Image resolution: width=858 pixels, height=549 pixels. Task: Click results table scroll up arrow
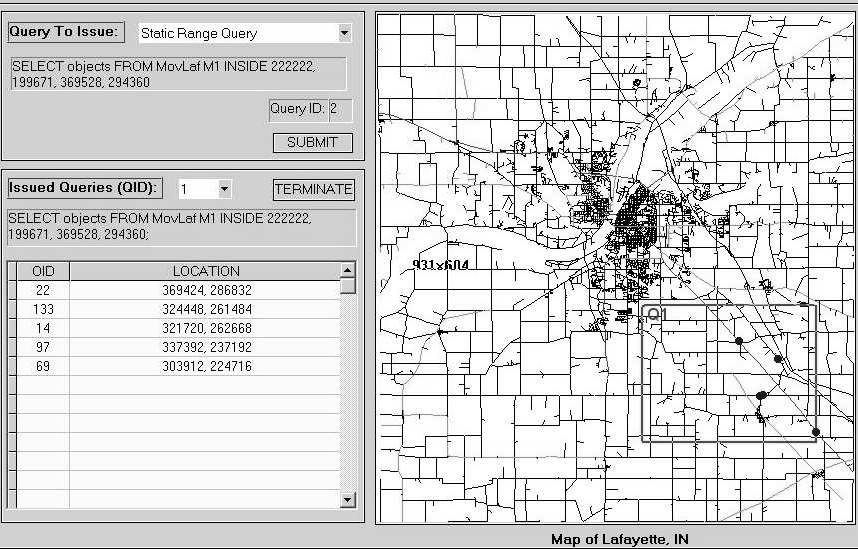click(x=348, y=270)
